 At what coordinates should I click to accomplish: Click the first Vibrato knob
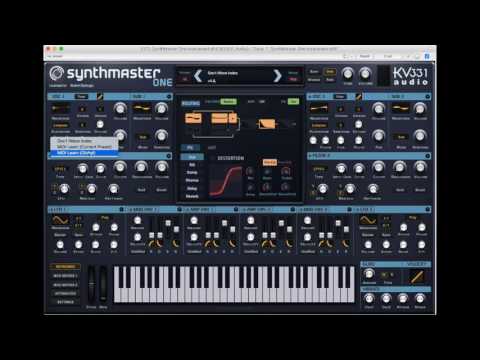click(369, 298)
